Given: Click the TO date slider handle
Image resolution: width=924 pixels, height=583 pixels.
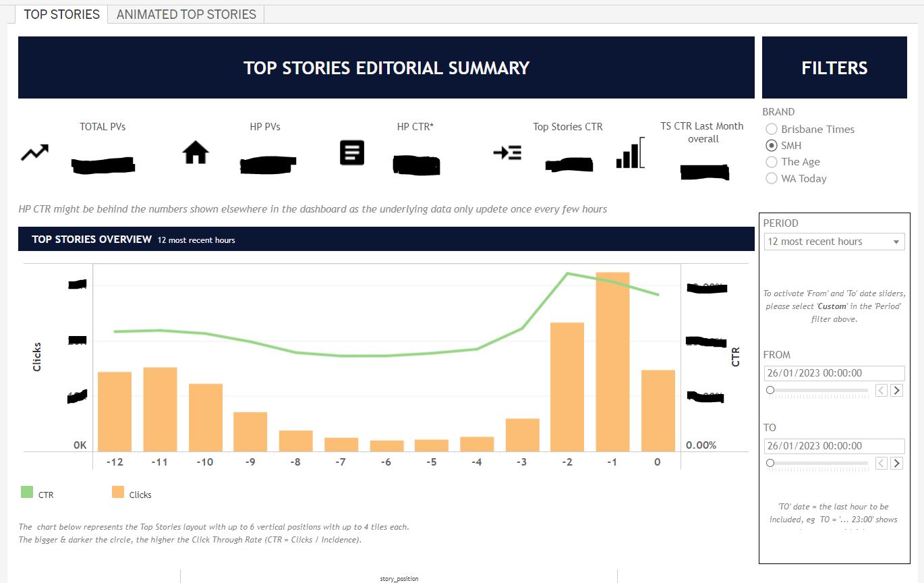Looking at the screenshot, I should (x=770, y=463).
